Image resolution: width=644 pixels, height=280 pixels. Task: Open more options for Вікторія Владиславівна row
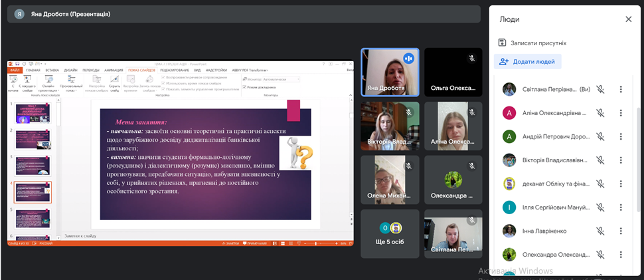[621, 160]
